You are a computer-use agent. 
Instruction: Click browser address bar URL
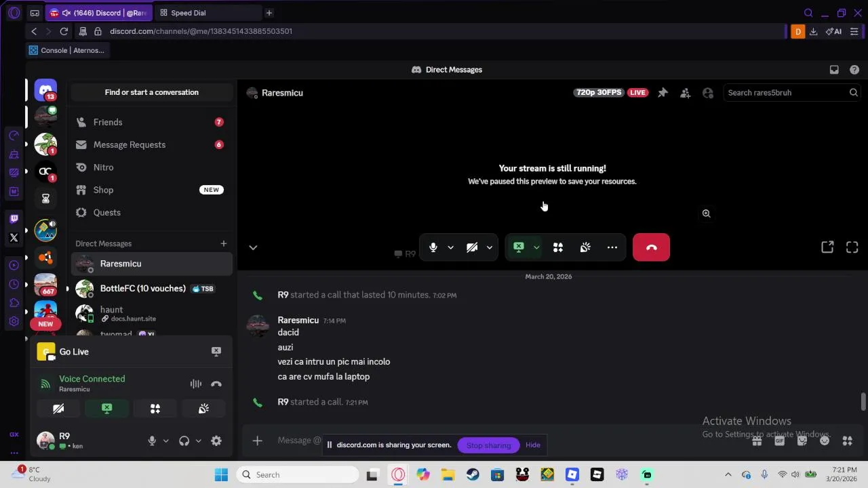(x=201, y=31)
